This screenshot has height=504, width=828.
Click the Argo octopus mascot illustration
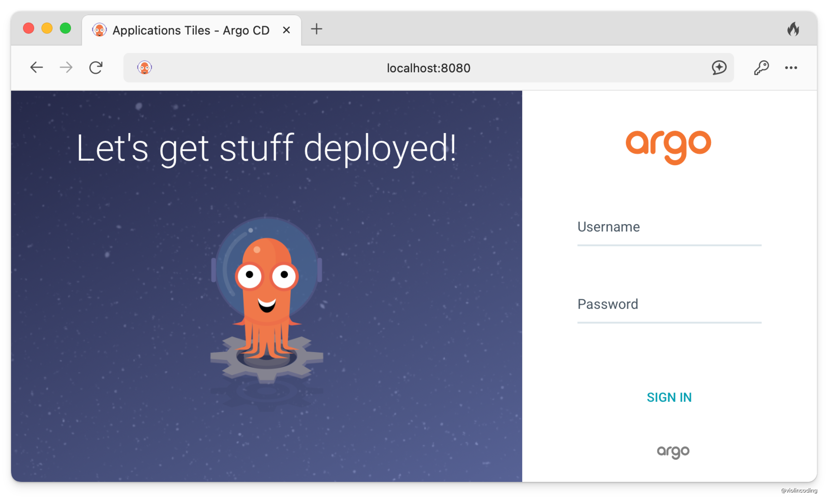click(x=267, y=300)
